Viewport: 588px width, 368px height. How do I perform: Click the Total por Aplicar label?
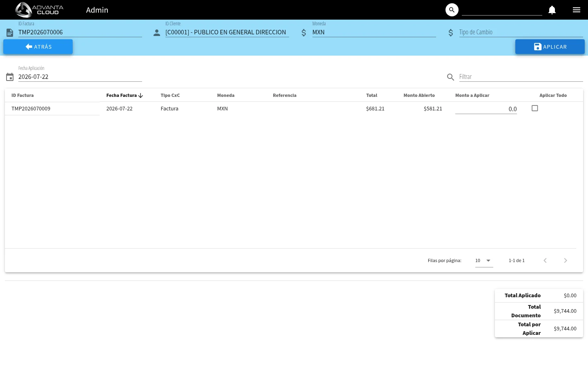pos(529,329)
